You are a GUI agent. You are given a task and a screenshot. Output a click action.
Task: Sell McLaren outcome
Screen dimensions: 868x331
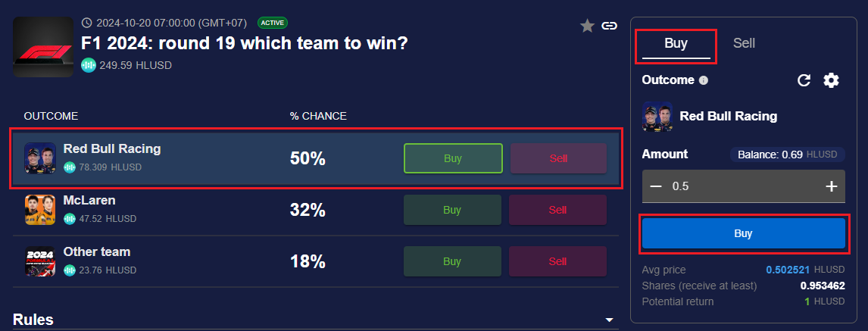point(557,210)
